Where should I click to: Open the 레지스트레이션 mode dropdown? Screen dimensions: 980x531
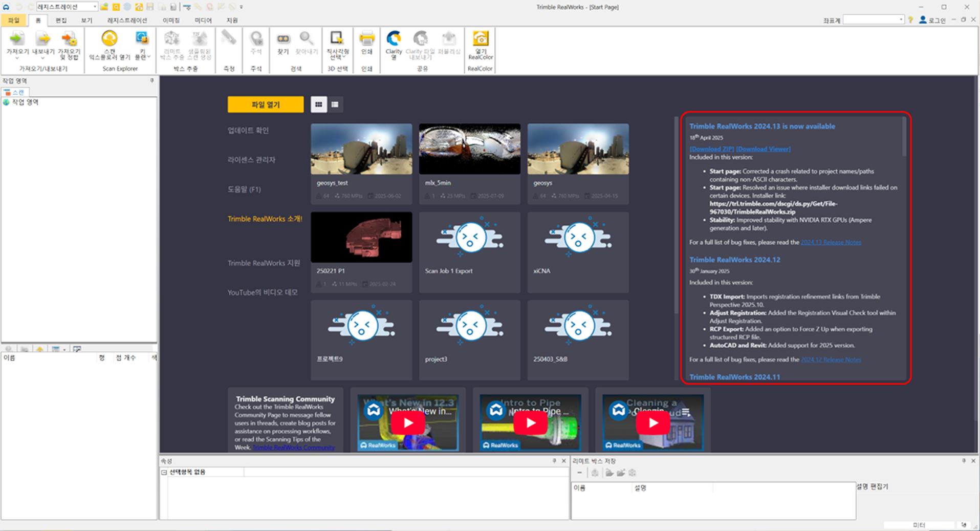tap(95, 7)
